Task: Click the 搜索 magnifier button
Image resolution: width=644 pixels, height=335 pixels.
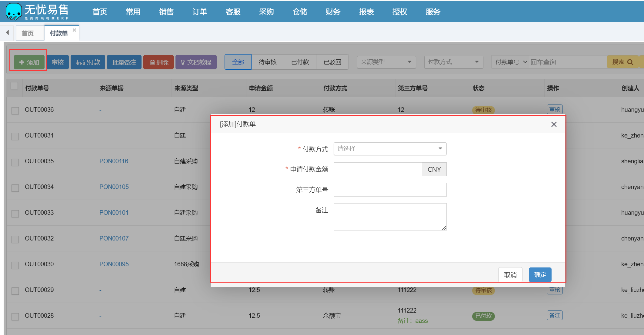Action: point(622,62)
